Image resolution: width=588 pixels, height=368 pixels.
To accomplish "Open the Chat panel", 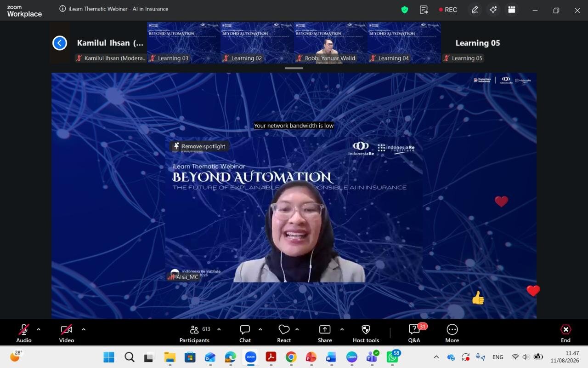I will [245, 333].
